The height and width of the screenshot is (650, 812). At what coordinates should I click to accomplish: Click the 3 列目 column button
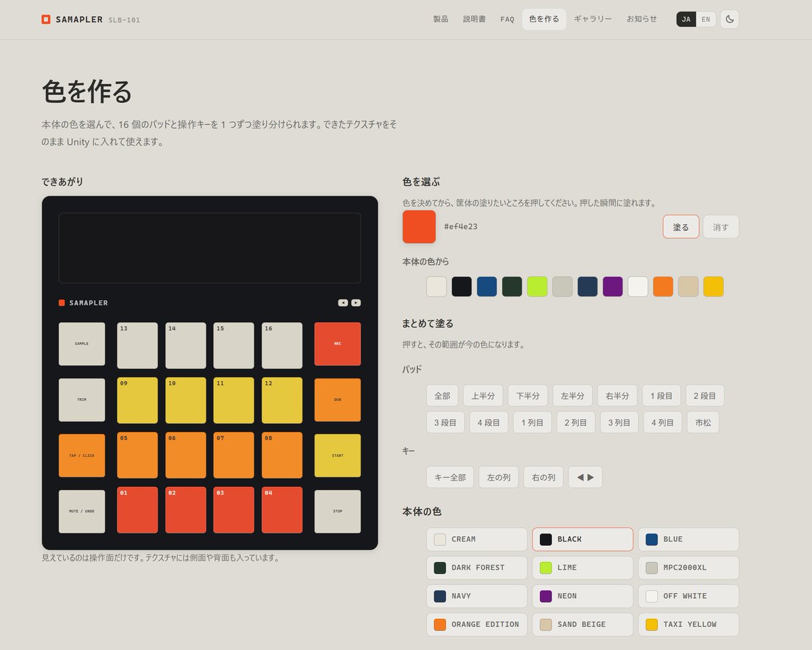pyautogui.click(x=619, y=422)
